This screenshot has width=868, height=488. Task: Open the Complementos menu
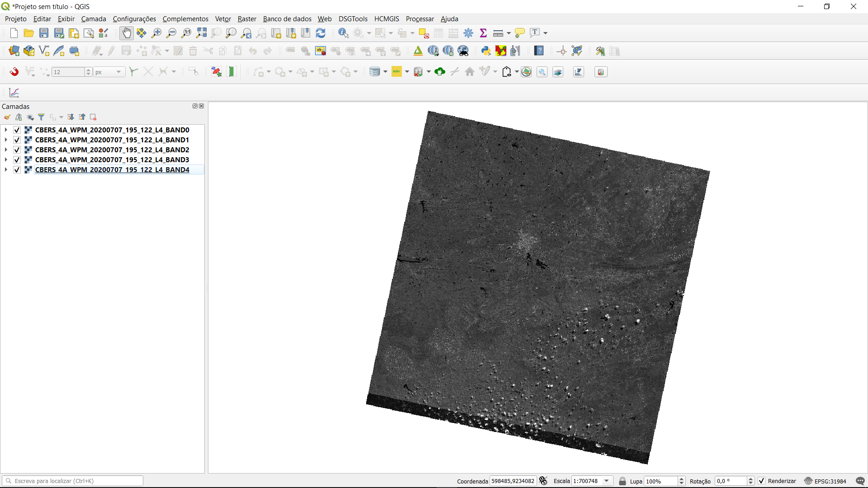point(185,19)
